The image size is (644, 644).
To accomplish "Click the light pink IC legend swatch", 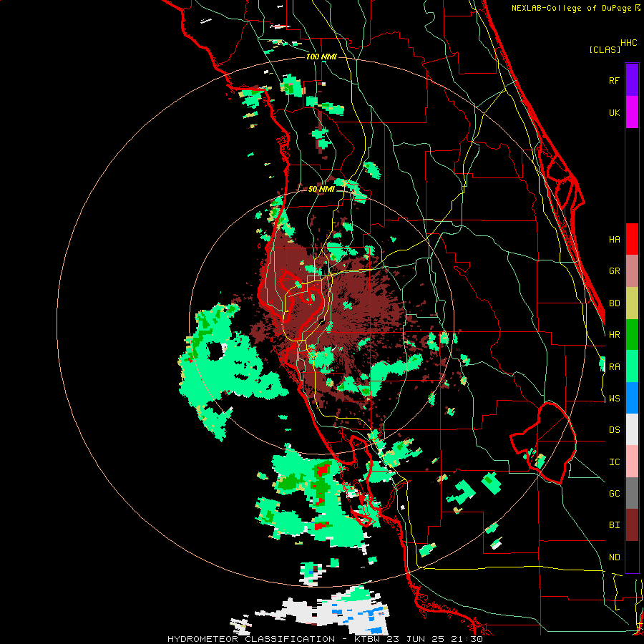I will click(x=632, y=462).
